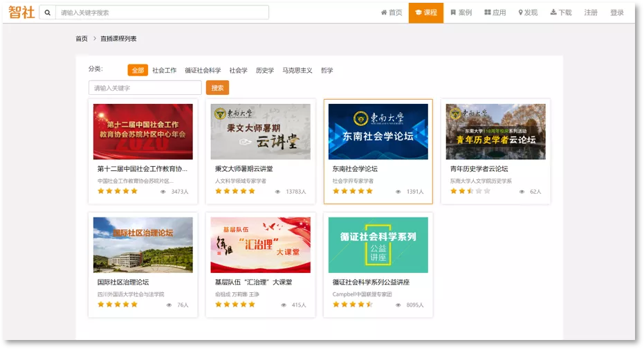
Task: Click the star rating of 青年历史学者云论坛
Action: (x=470, y=191)
